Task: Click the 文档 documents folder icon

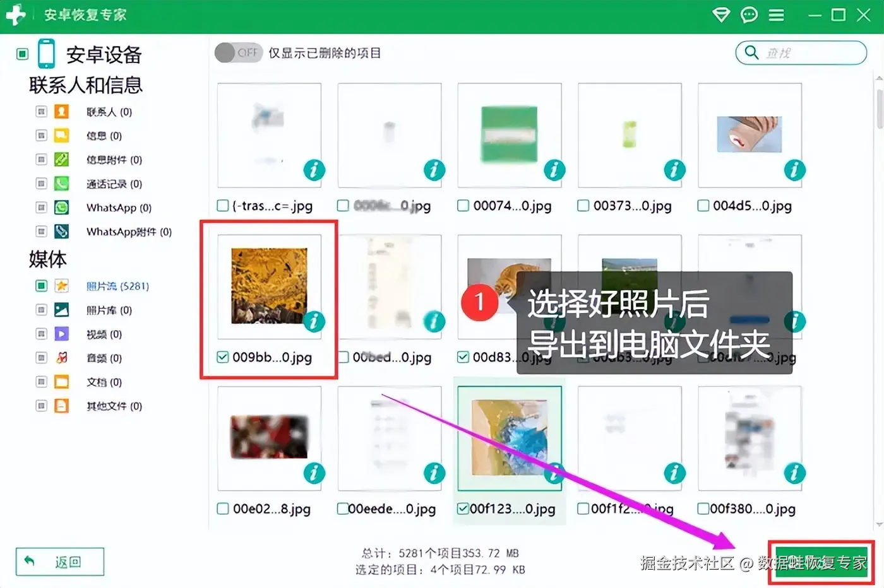Action: (x=61, y=382)
